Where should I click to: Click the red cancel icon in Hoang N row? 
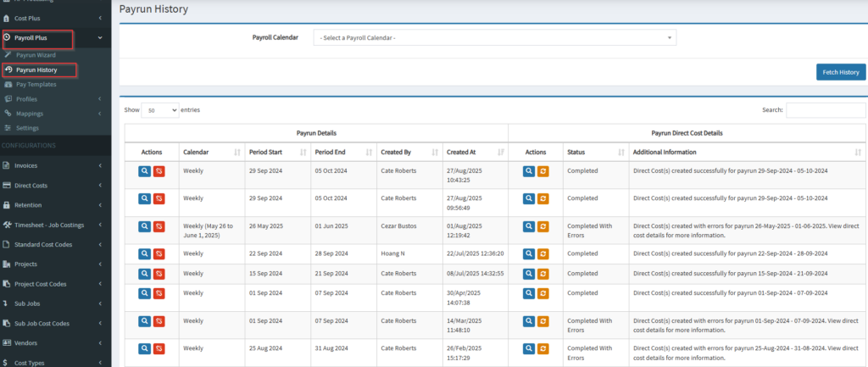[x=159, y=253]
